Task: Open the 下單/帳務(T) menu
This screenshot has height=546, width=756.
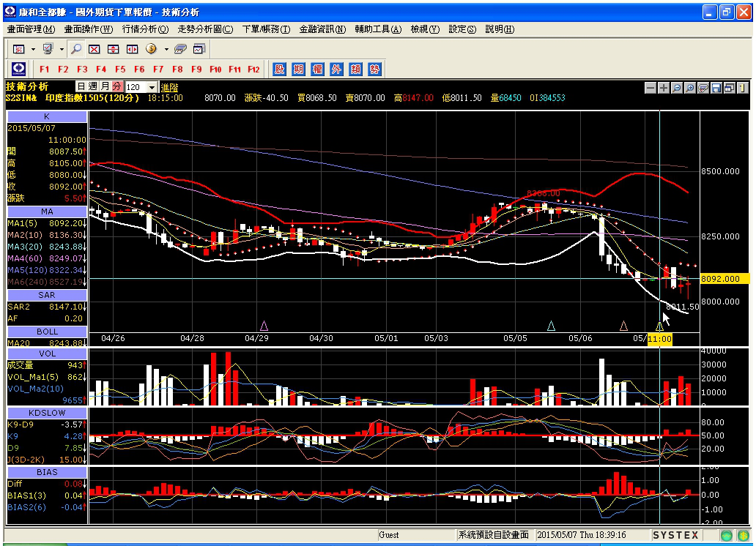Action: point(266,29)
